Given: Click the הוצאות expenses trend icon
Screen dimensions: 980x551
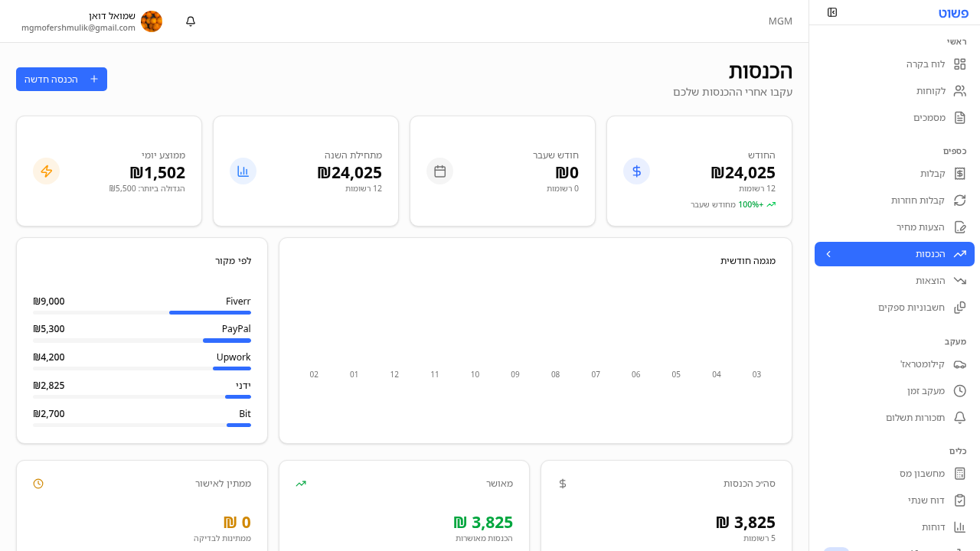Looking at the screenshot, I should click(x=959, y=281).
